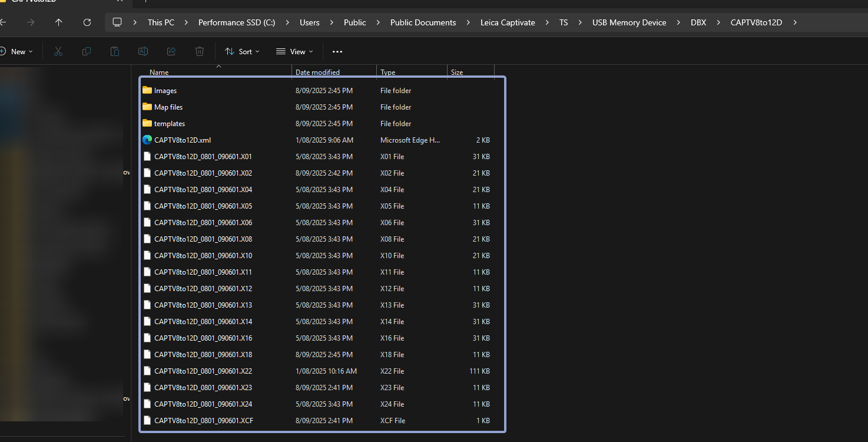Click the Paste clipboard icon
The image size is (868, 442).
[115, 52]
